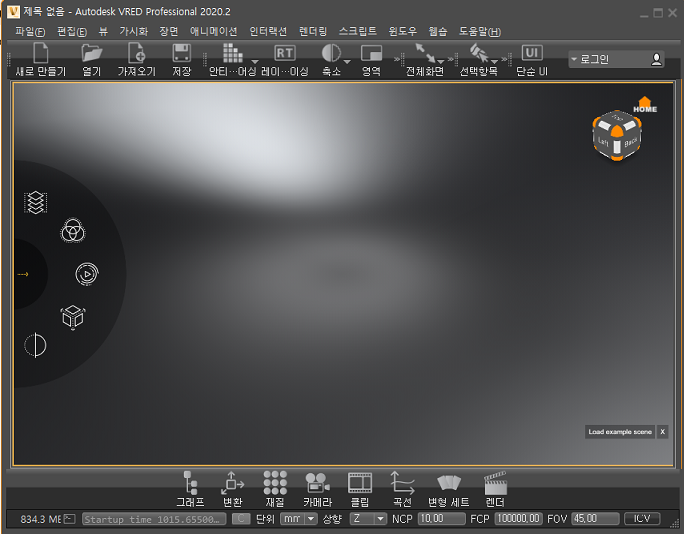This screenshot has height=534, width=684.
Task: Open the 파일(F) menu
Action: tap(30, 31)
